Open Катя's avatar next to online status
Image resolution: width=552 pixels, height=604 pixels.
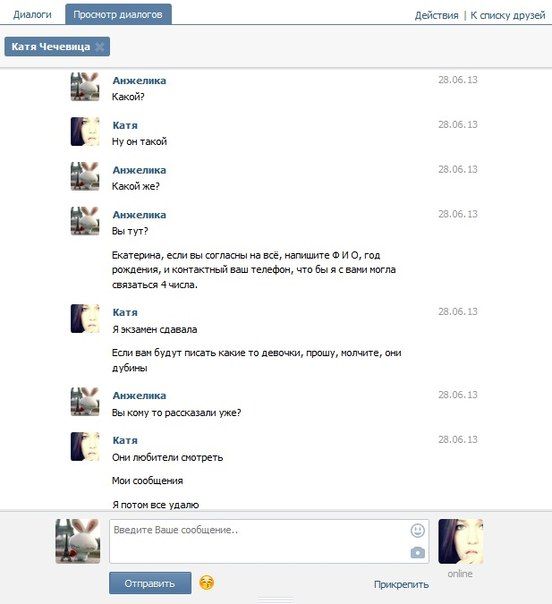pos(461,541)
